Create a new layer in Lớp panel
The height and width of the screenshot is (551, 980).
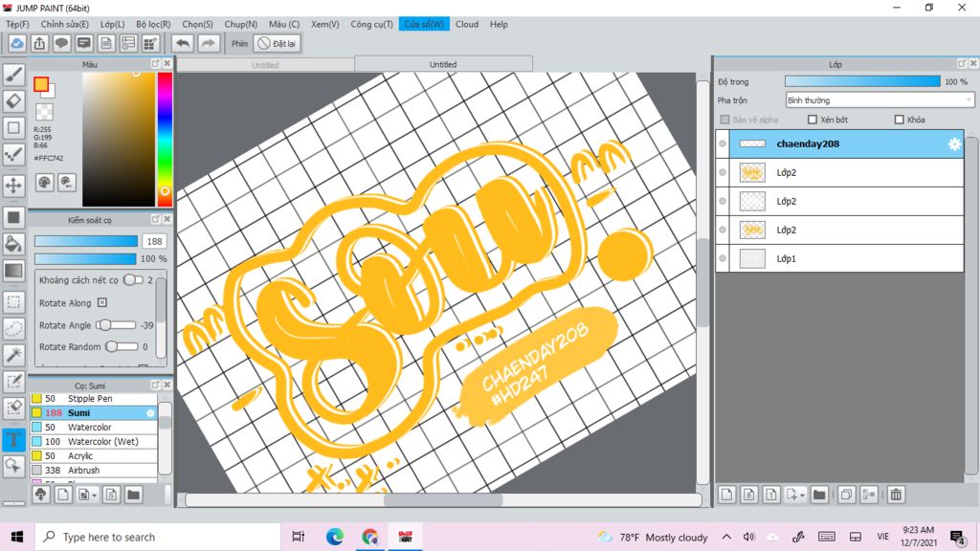tap(727, 495)
